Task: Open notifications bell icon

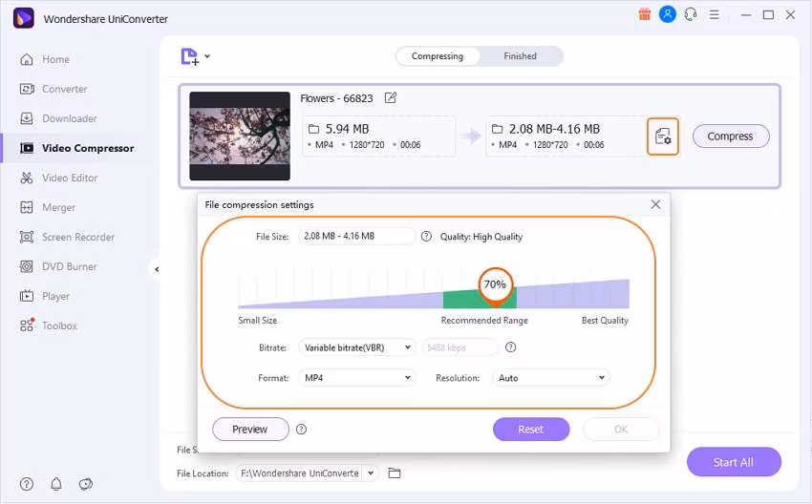Action: 56,484
